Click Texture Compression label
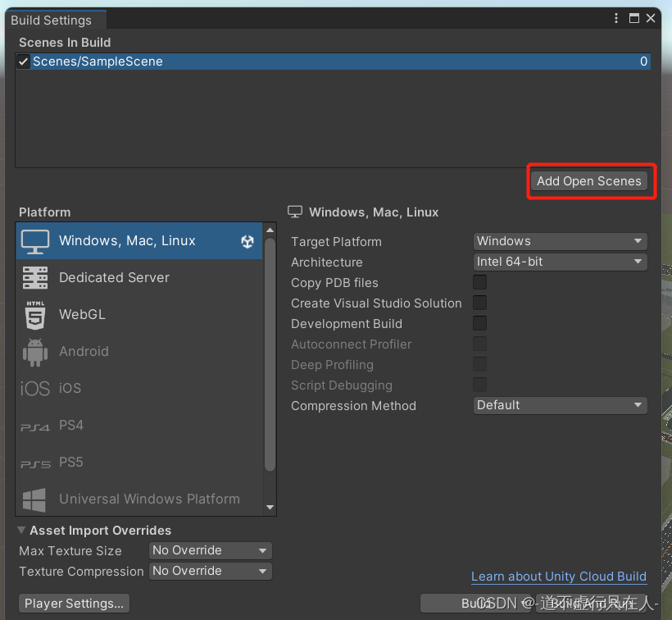The height and width of the screenshot is (620, 672). [81, 572]
